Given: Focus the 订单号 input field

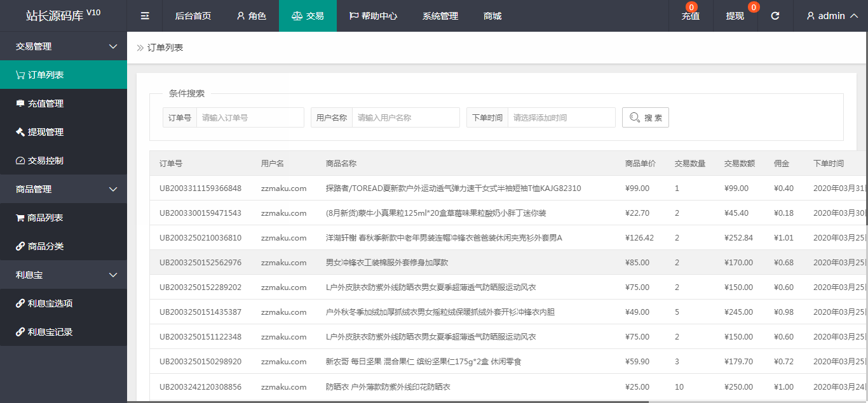Looking at the screenshot, I should coord(250,117).
